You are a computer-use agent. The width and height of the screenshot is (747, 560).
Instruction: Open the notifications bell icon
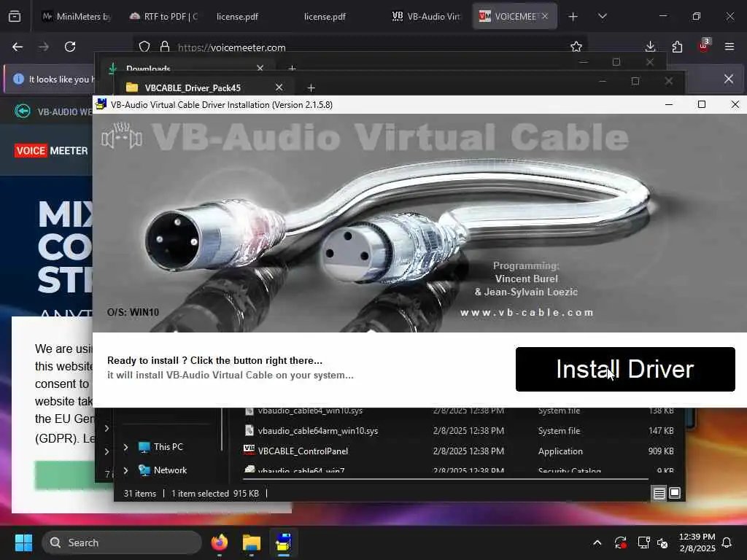tap(727, 542)
